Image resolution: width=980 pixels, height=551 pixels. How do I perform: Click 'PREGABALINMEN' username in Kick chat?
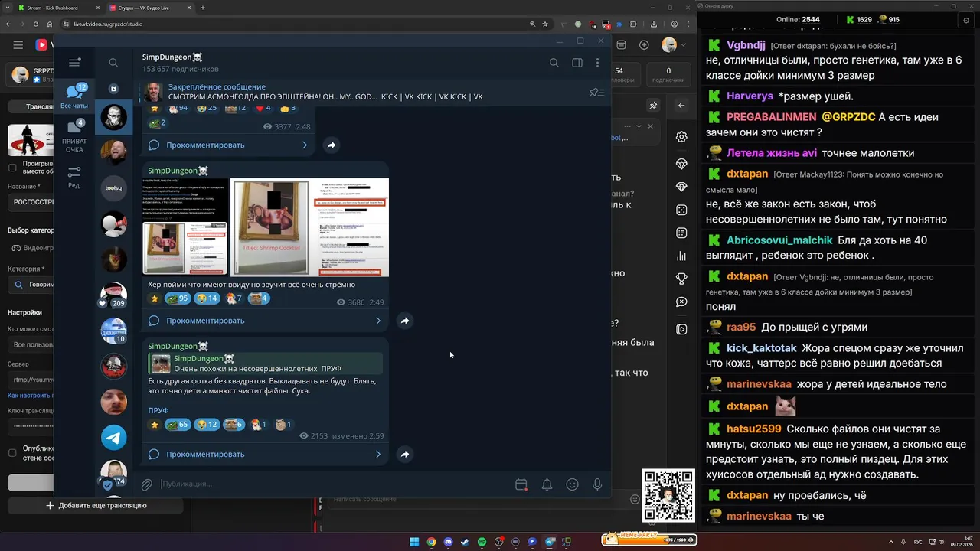click(771, 117)
